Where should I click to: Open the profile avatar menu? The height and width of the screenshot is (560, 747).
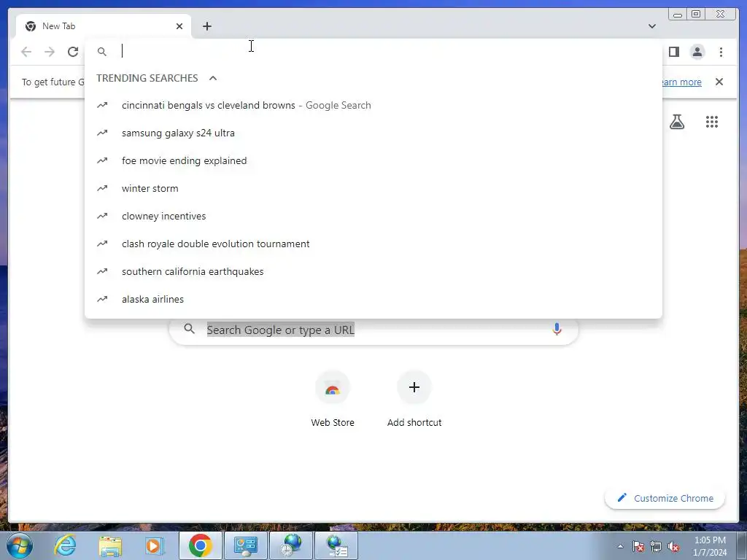coord(697,52)
